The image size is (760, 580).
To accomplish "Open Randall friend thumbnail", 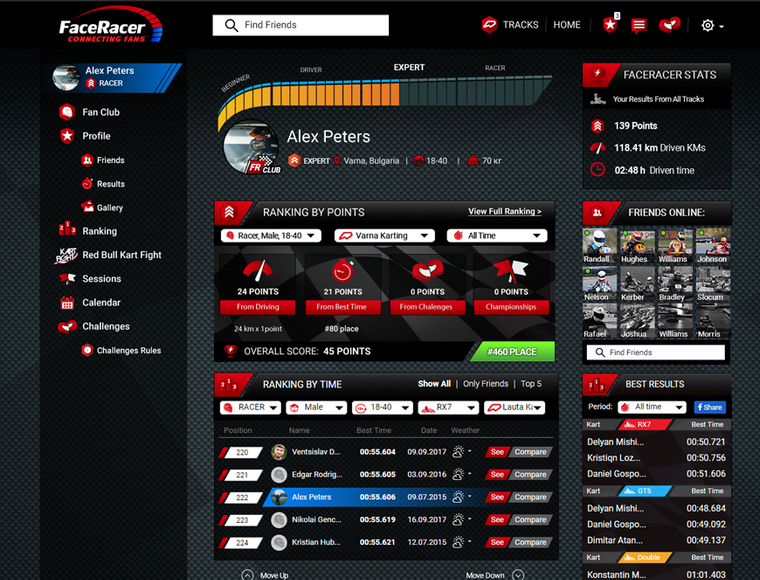I will coord(600,246).
